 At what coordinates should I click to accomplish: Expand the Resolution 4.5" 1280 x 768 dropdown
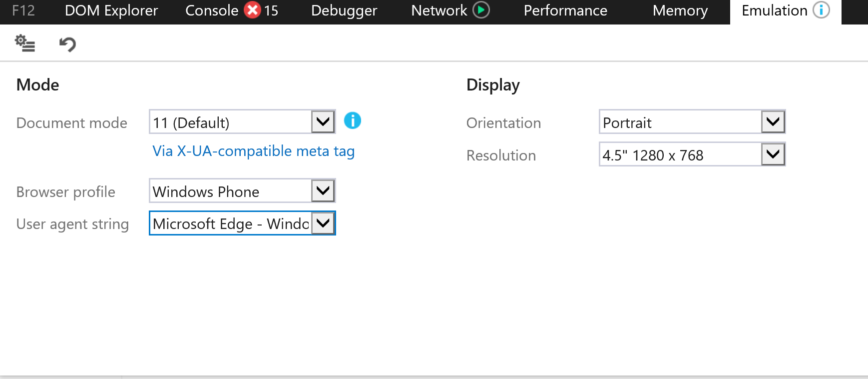692,154
